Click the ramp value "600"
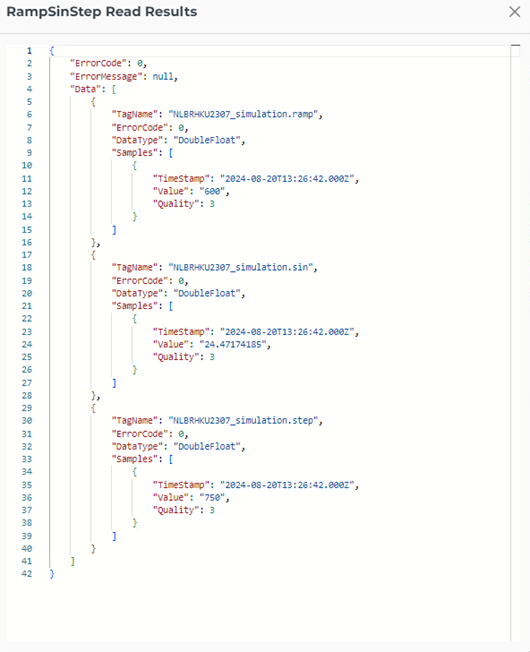Screen dimensions: 530x652 coord(212,191)
